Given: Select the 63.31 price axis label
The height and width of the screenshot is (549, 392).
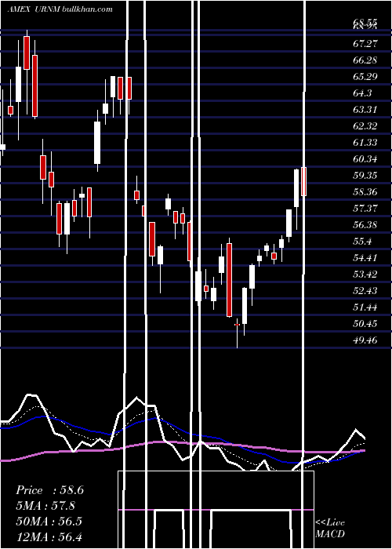Looking at the screenshot, I should pyautogui.click(x=365, y=109).
